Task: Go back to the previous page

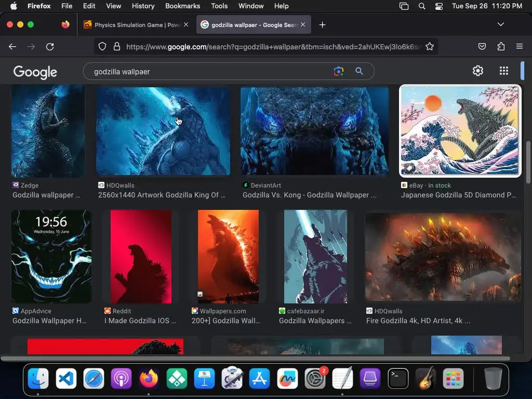Action: (x=12, y=46)
